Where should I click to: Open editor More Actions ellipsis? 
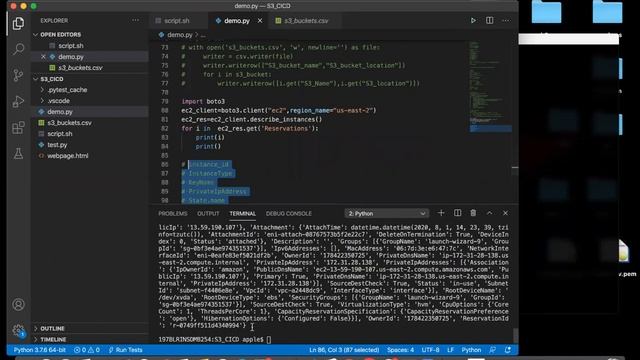(x=506, y=20)
